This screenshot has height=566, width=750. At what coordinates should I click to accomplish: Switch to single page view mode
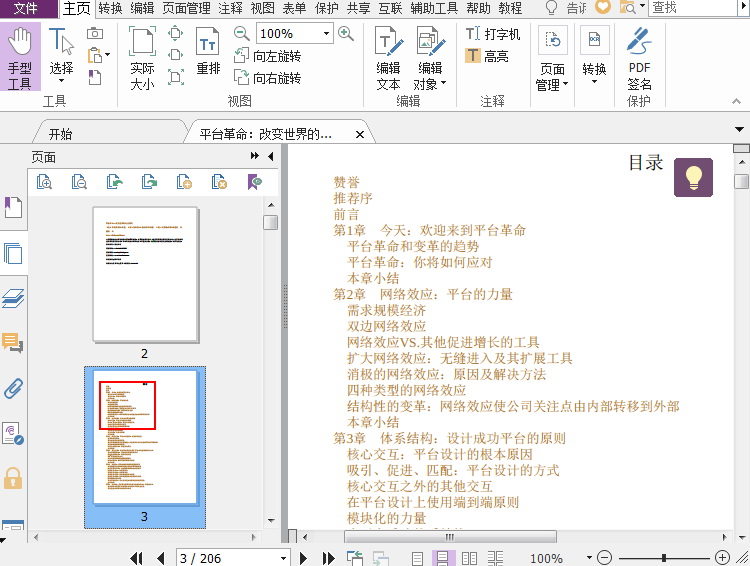(418, 558)
